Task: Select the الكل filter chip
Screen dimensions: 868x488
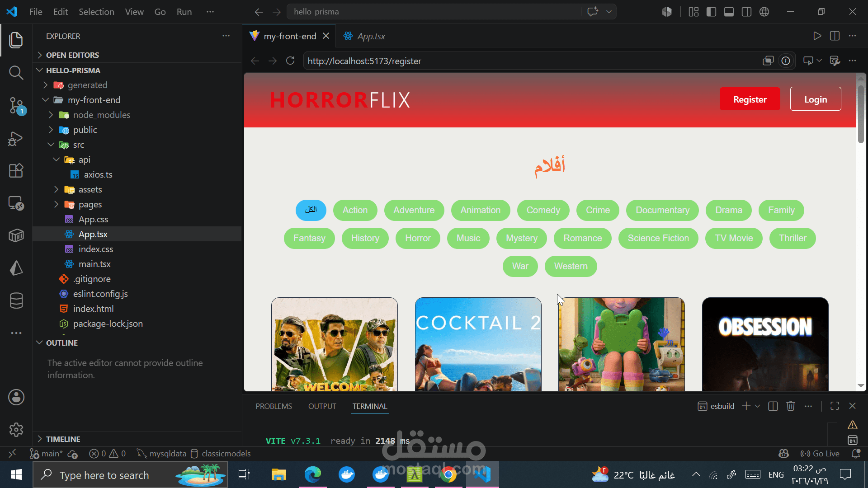Action: pos(311,210)
